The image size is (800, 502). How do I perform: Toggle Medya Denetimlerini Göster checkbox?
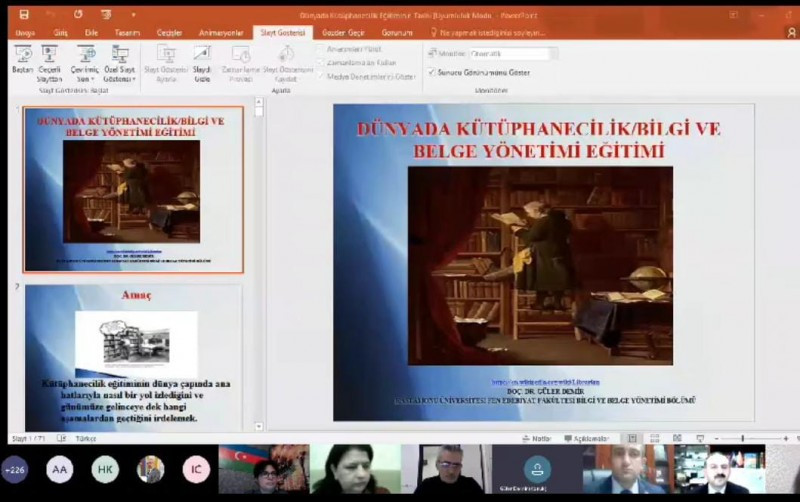321,75
